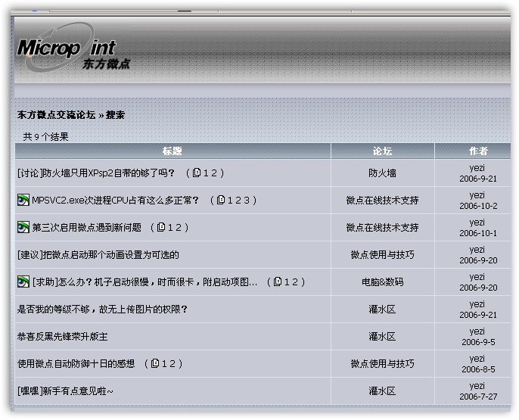Open thread MPSVC2.exe次进程CPU占有这么多正常?

coord(116,201)
